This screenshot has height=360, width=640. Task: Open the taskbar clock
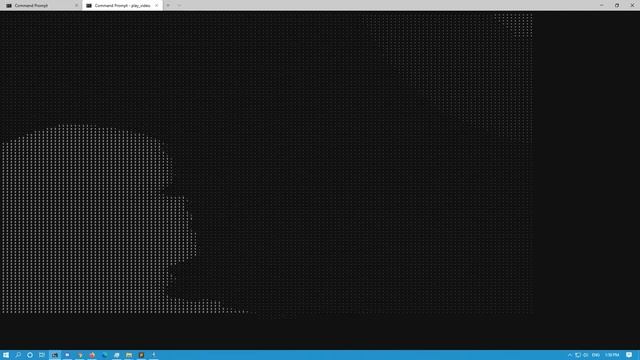tap(612, 355)
